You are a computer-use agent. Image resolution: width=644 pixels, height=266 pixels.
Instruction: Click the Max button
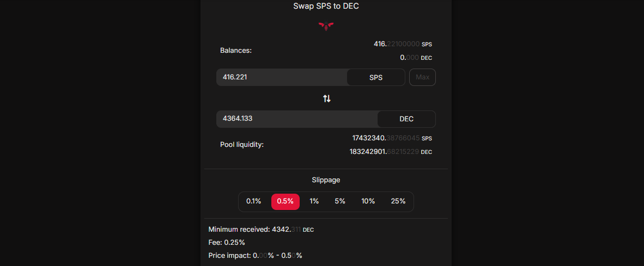click(x=422, y=77)
